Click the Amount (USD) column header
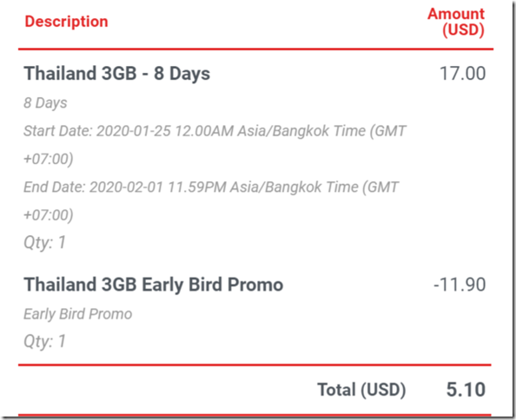Viewport: 516px width, 420px height. coord(456,22)
